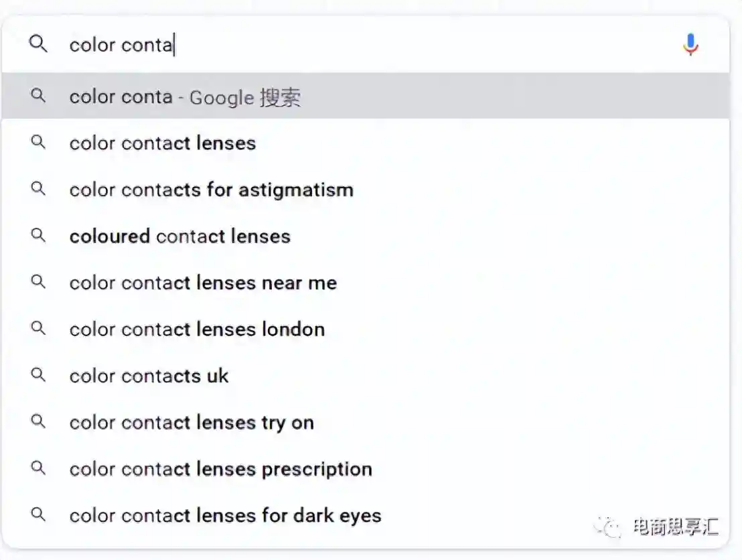Click the search icon beside 'color contact lenses try on'

[38, 423]
